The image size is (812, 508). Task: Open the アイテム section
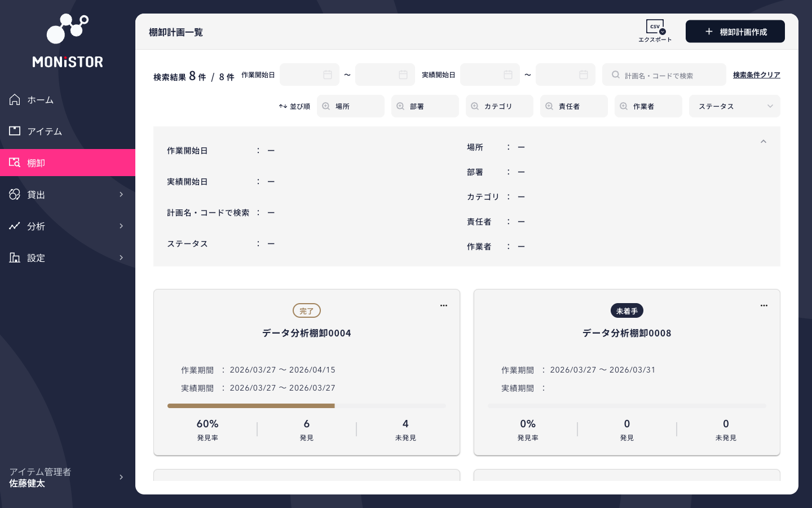coord(45,131)
